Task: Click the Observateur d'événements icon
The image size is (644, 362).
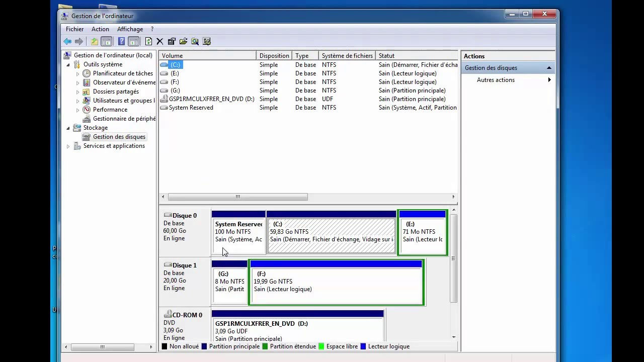Action: coord(87,82)
